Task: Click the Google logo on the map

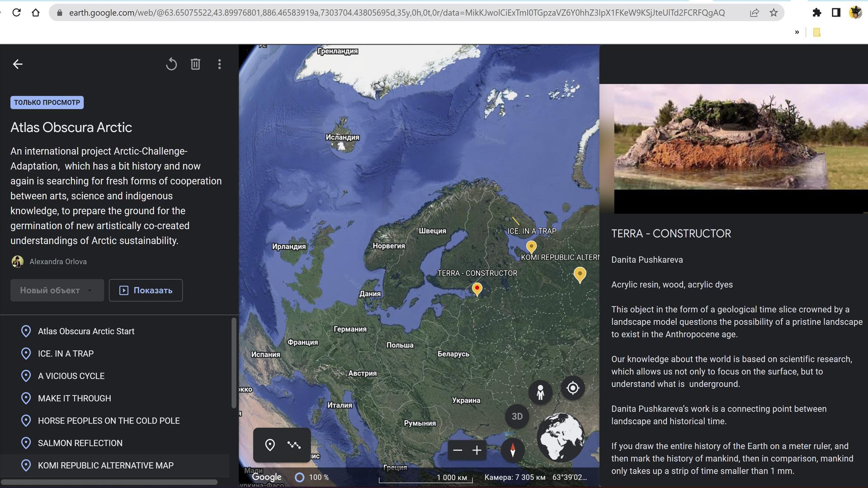Action: click(266, 477)
